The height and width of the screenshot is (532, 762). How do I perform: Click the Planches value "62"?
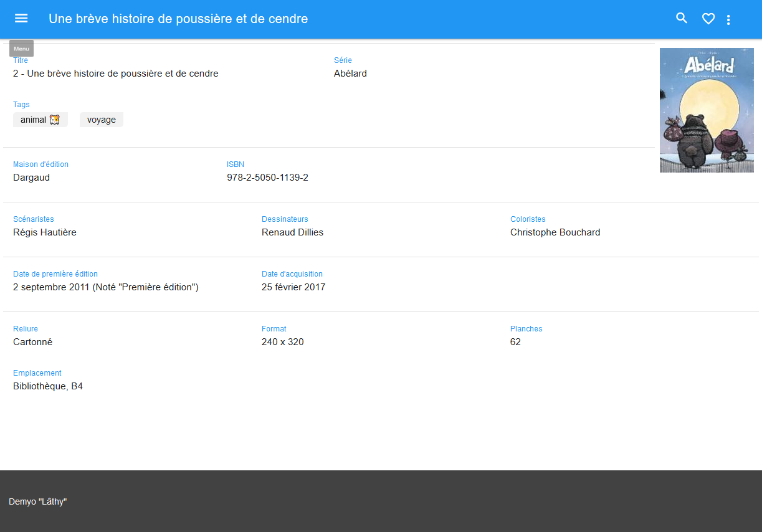[x=515, y=342]
